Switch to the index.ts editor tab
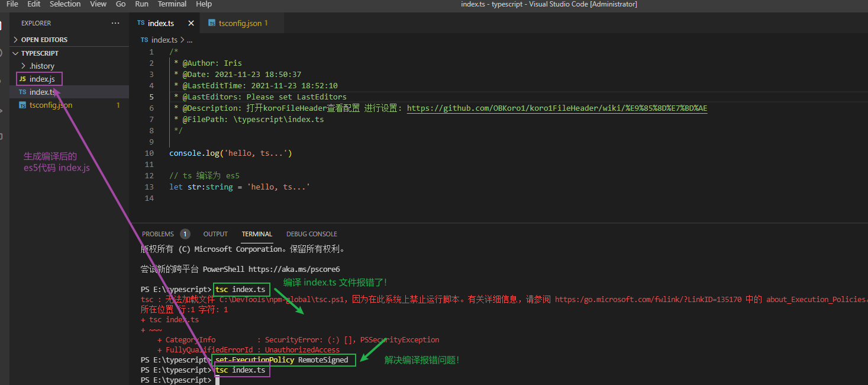Image resolution: width=868 pixels, height=385 pixels. point(160,23)
